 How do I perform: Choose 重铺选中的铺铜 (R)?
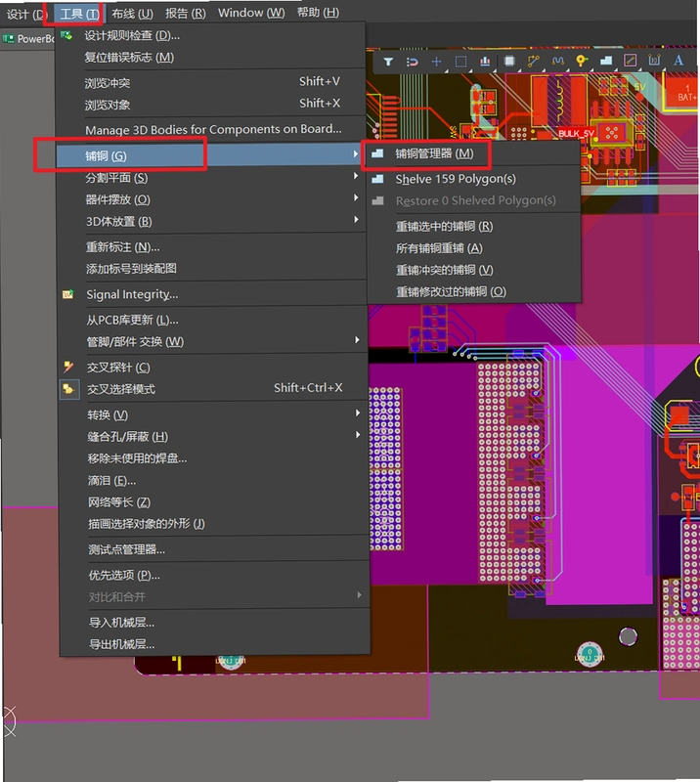click(474, 226)
